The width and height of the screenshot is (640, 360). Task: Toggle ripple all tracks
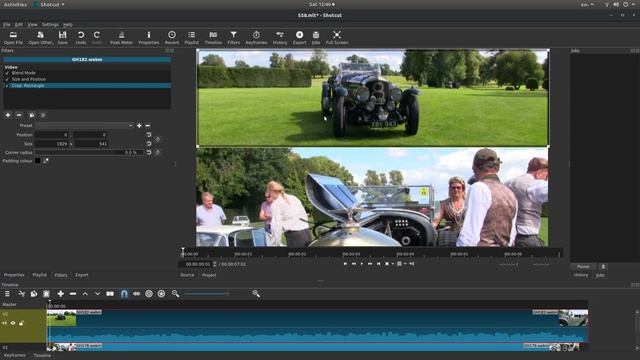tap(161, 293)
